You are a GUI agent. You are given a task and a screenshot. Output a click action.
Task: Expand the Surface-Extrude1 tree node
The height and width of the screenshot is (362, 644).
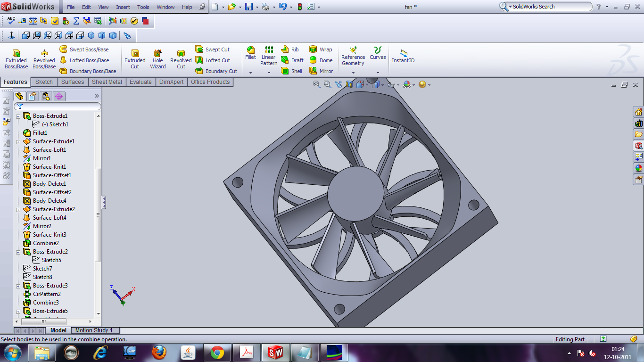18,141
